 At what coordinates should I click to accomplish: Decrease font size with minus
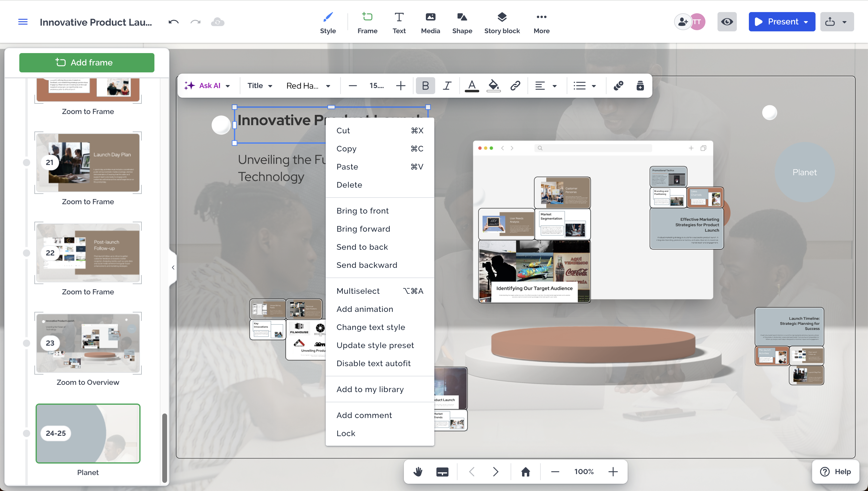pyautogui.click(x=353, y=86)
